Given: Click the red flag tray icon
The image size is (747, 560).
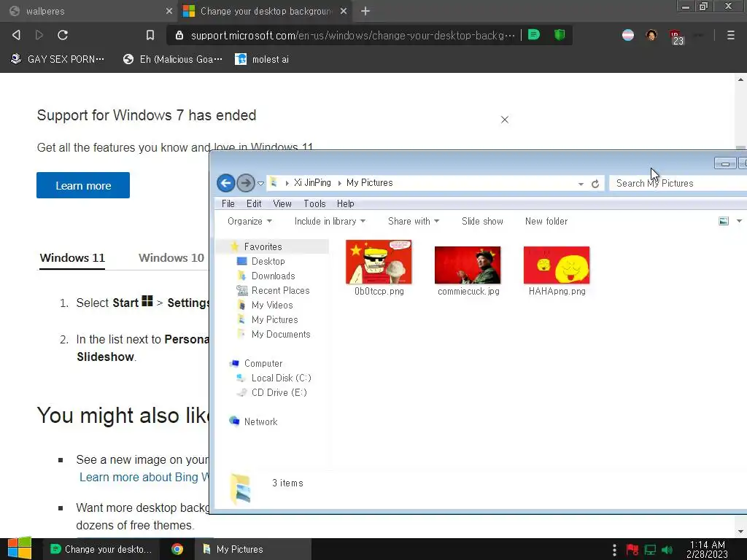Looking at the screenshot, I should (632, 550).
